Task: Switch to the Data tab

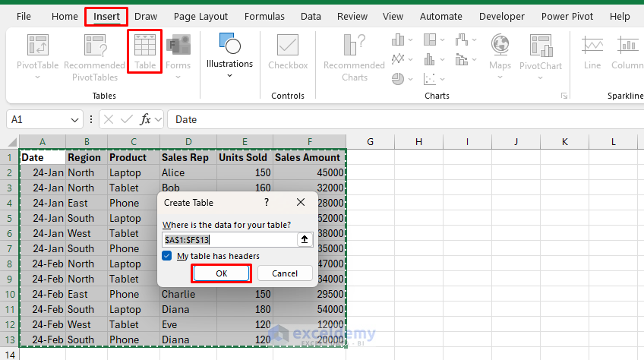Action: tap(311, 17)
